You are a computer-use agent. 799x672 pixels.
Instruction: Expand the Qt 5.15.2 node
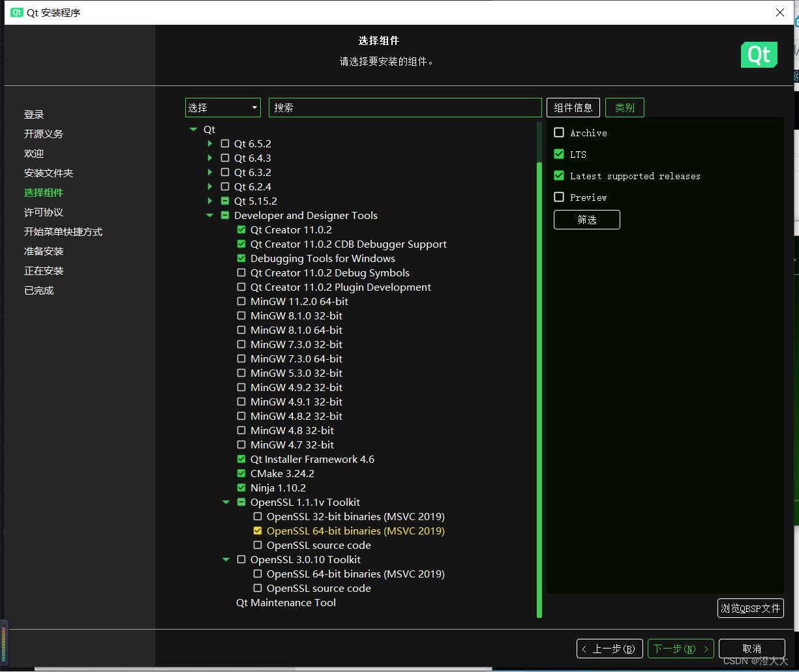point(209,201)
